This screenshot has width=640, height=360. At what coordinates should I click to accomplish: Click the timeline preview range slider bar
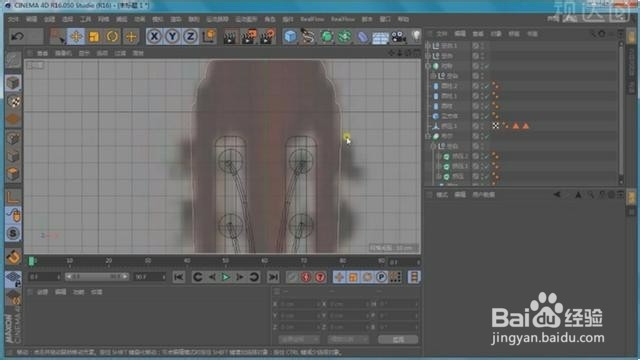point(97,277)
